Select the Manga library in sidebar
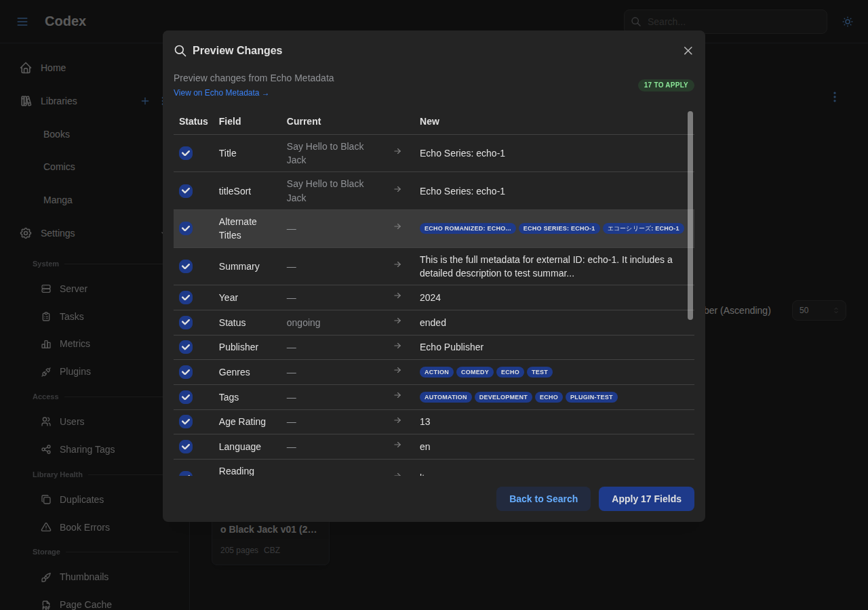 (58, 199)
